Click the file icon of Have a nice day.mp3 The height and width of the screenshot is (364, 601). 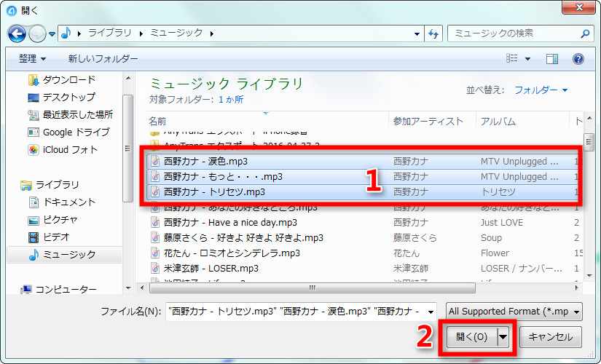pos(155,223)
